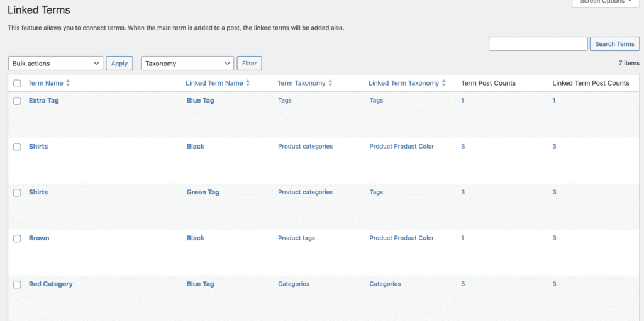Viewport: 644px width, 321px height.
Task: Open Black linked term in Shirts row
Action: (195, 146)
